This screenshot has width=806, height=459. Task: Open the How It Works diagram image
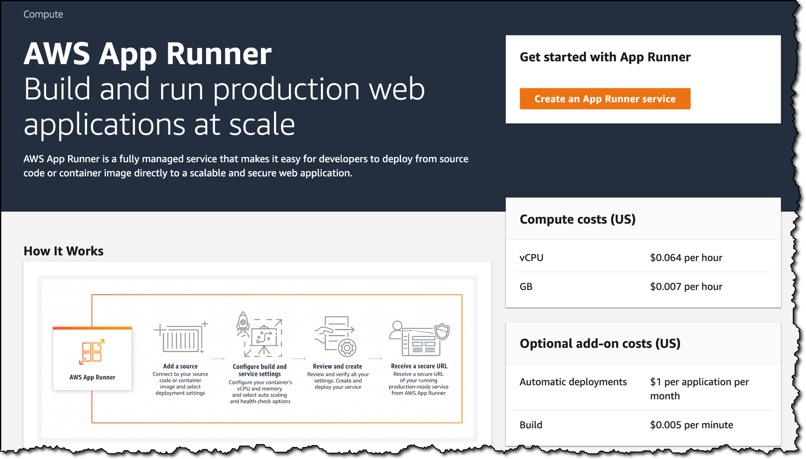259,356
